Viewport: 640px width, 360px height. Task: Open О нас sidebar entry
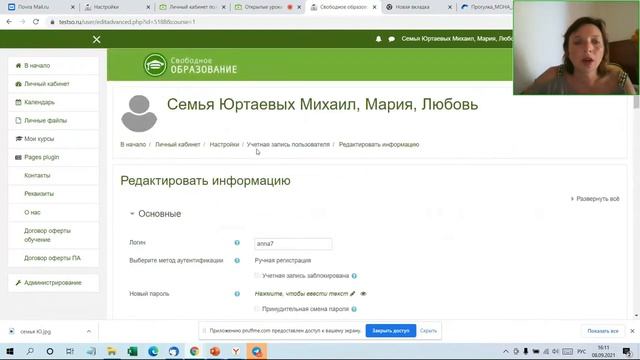(53, 213)
